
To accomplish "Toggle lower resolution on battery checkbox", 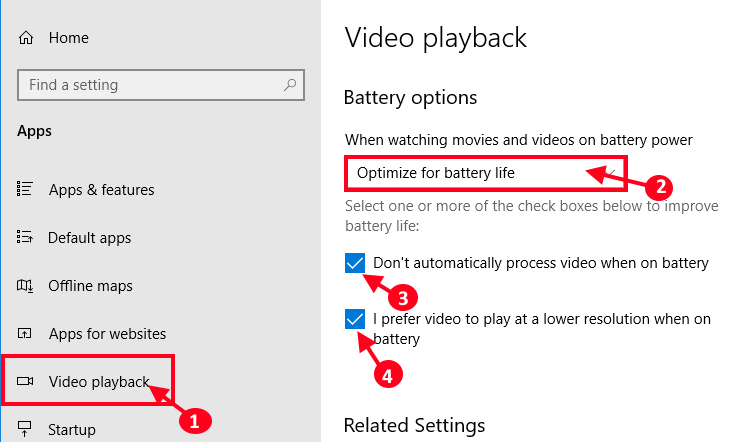I will coord(355,319).
